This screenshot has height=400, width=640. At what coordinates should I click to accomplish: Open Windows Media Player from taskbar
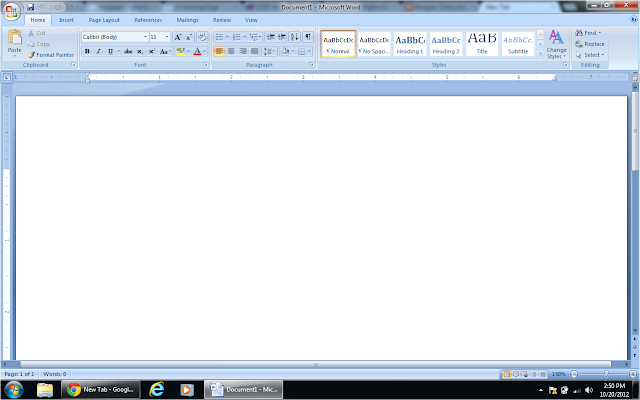pos(187,390)
